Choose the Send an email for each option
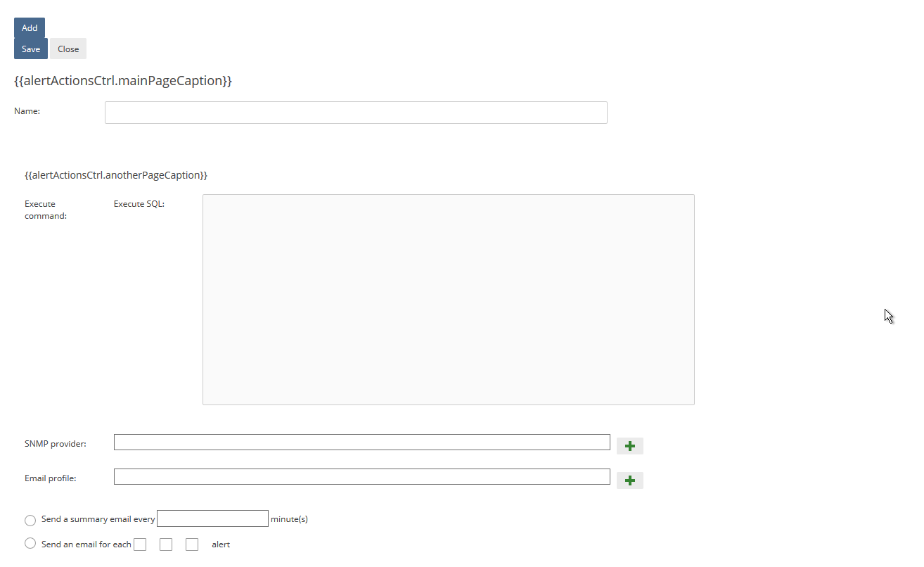The image size is (924, 567). (30, 544)
